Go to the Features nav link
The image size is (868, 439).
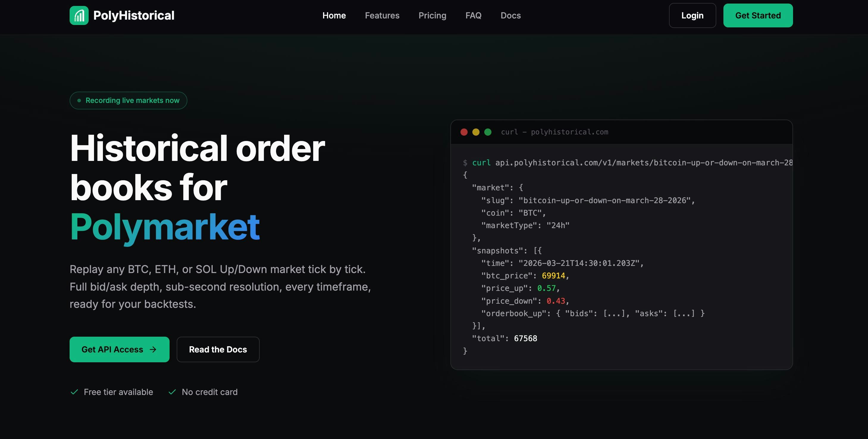click(382, 15)
